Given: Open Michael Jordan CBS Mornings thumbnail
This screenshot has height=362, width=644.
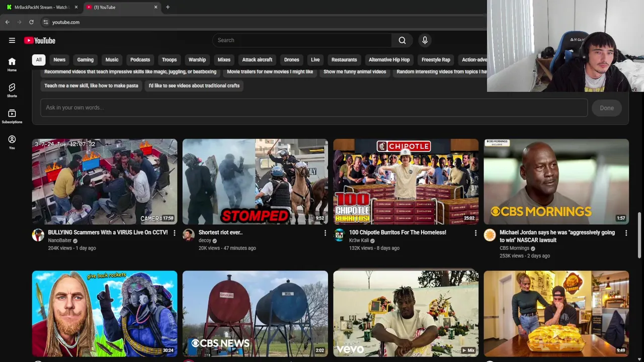Looking at the screenshot, I should 556,182.
